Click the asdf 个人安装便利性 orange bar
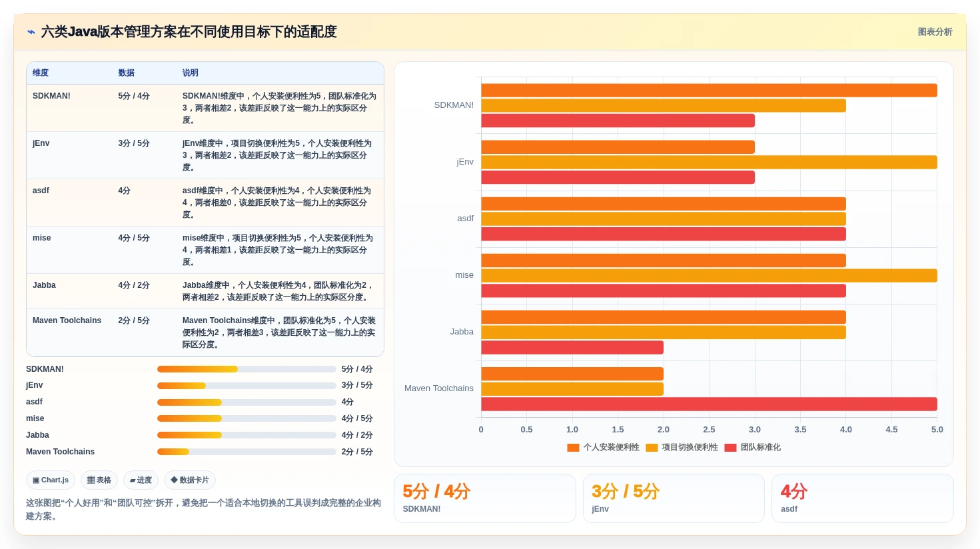 pyautogui.click(x=664, y=204)
